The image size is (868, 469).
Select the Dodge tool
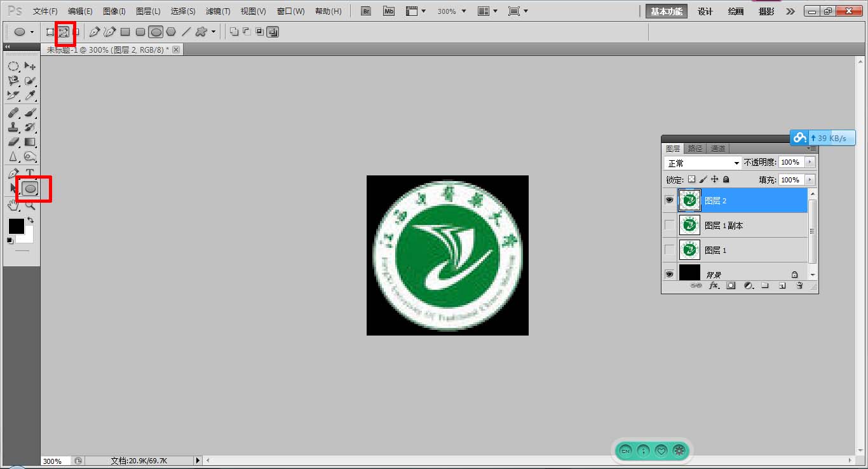[x=30, y=156]
